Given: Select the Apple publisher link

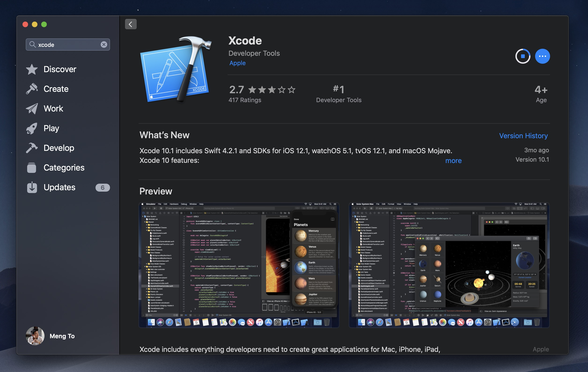Looking at the screenshot, I should [x=237, y=63].
